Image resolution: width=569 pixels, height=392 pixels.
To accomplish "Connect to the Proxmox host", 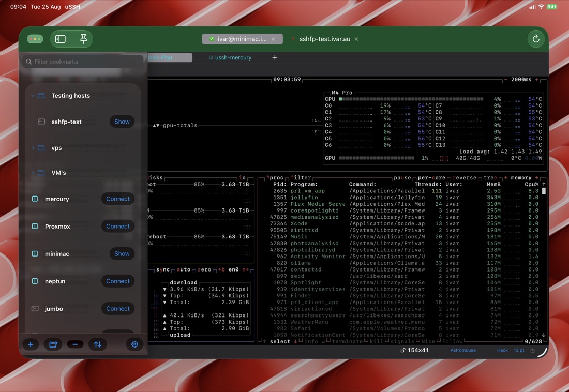I will pyautogui.click(x=117, y=226).
